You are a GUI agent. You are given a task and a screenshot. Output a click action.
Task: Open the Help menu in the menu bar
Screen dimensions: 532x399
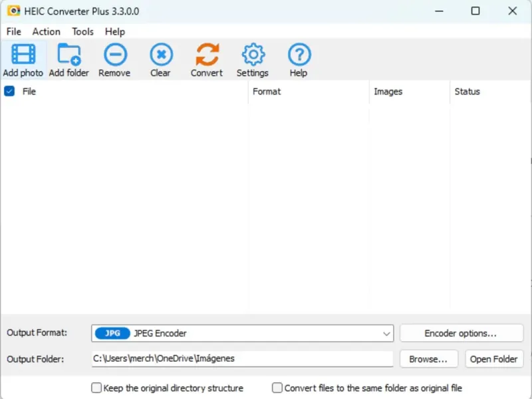tap(115, 31)
